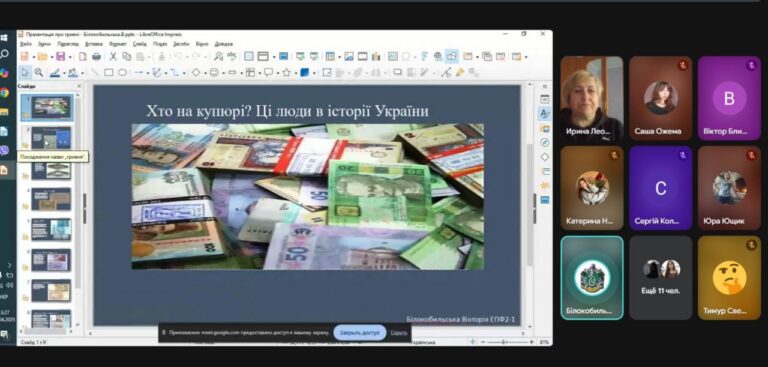Open the Довідка menu

click(x=224, y=44)
